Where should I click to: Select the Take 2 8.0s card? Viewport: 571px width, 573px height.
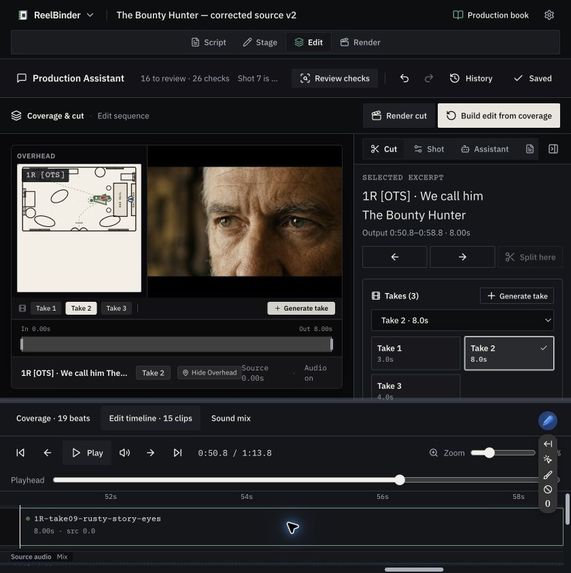click(509, 353)
